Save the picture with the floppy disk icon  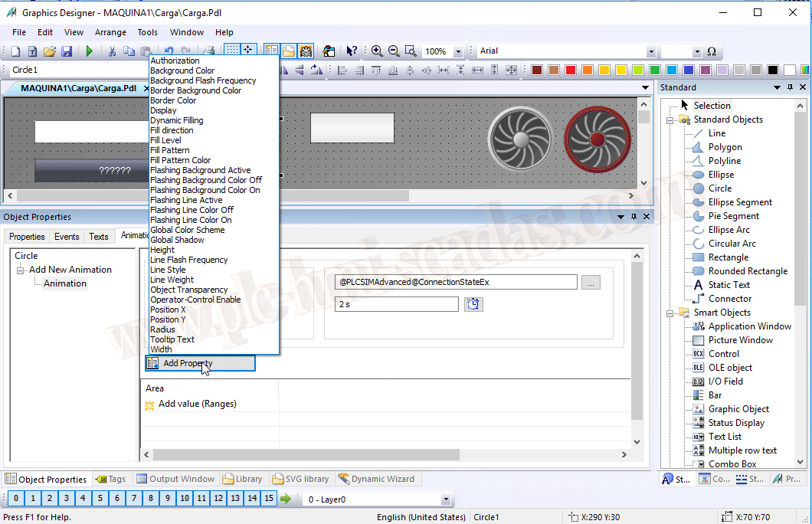click(67, 51)
